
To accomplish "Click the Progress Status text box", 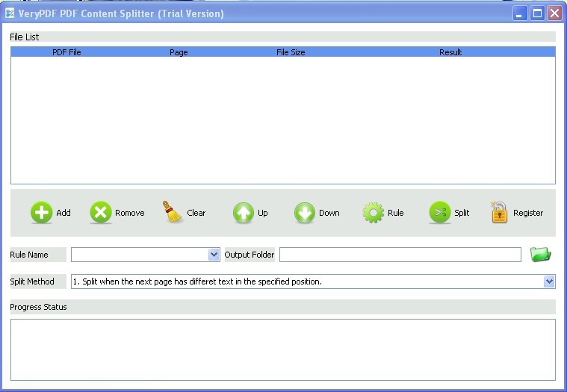I will pos(283,349).
